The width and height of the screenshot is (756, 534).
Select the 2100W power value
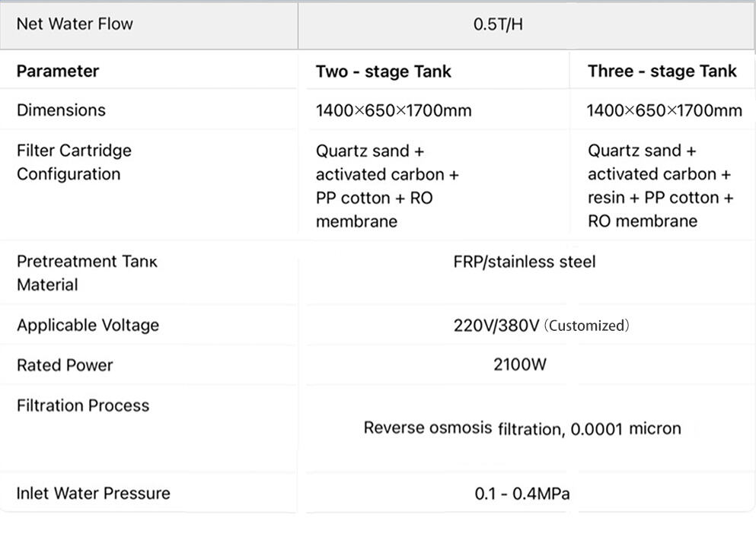coord(519,364)
